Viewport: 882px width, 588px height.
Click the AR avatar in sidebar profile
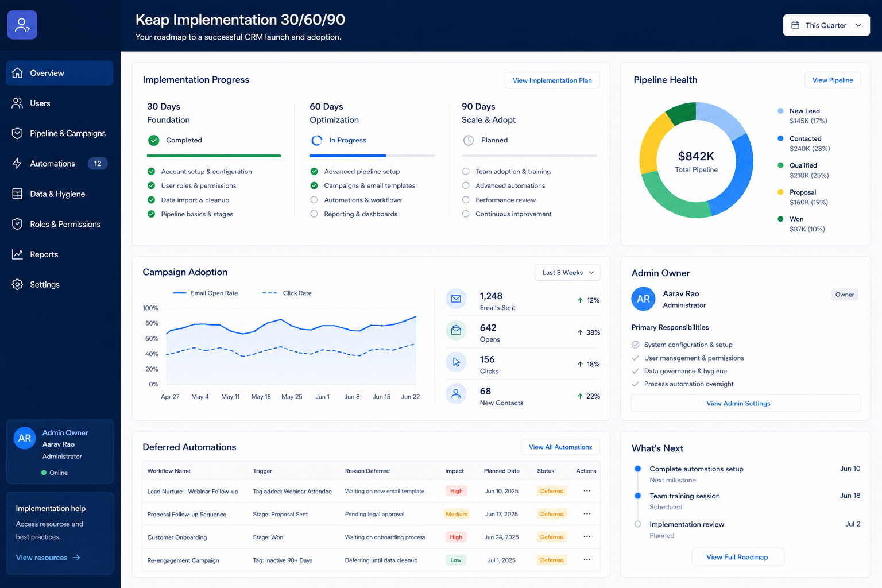[x=25, y=438]
